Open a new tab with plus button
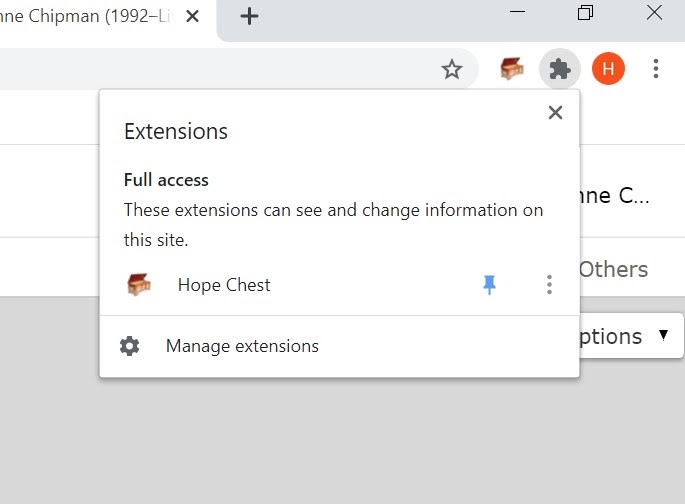Image resolution: width=685 pixels, height=504 pixels. click(249, 17)
